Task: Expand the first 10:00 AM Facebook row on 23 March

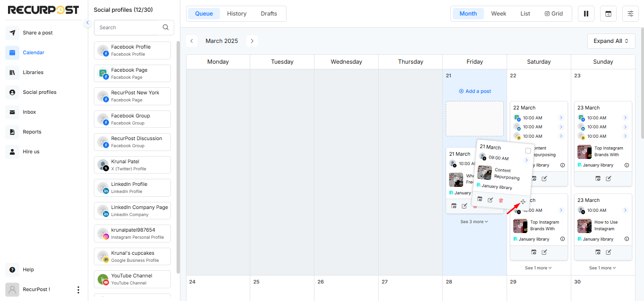Action: (625, 118)
